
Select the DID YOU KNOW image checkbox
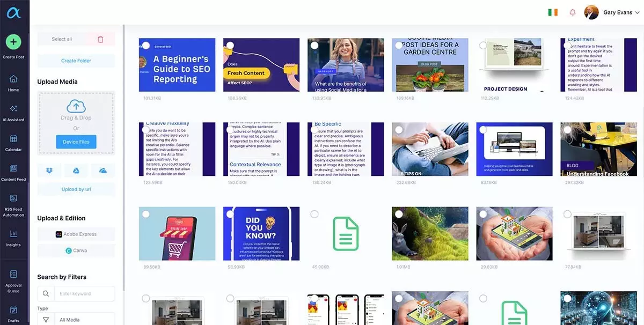click(x=230, y=214)
